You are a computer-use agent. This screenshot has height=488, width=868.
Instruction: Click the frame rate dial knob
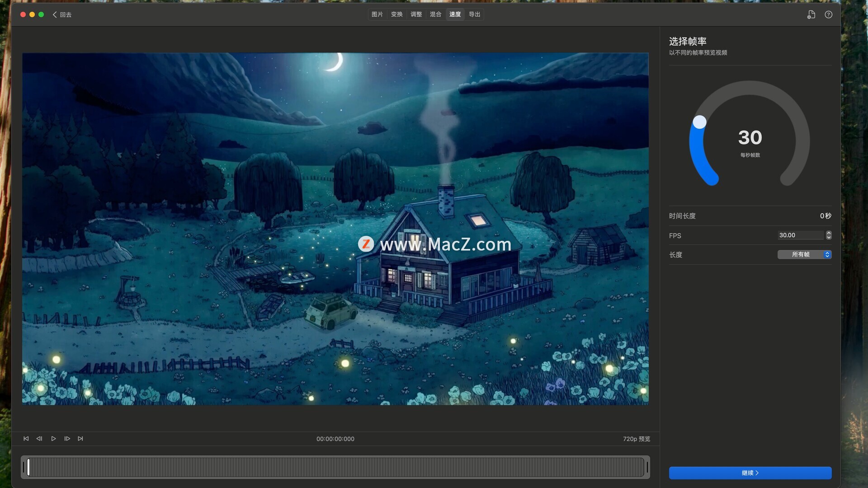point(699,122)
